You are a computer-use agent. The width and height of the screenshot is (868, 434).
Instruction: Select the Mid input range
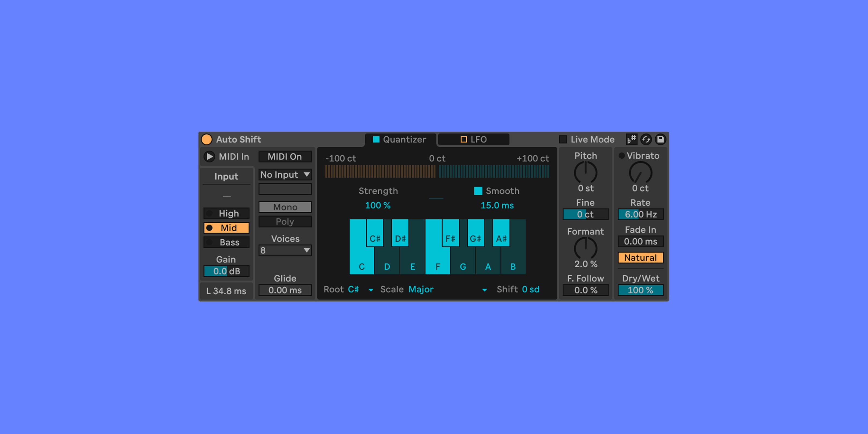tap(226, 228)
